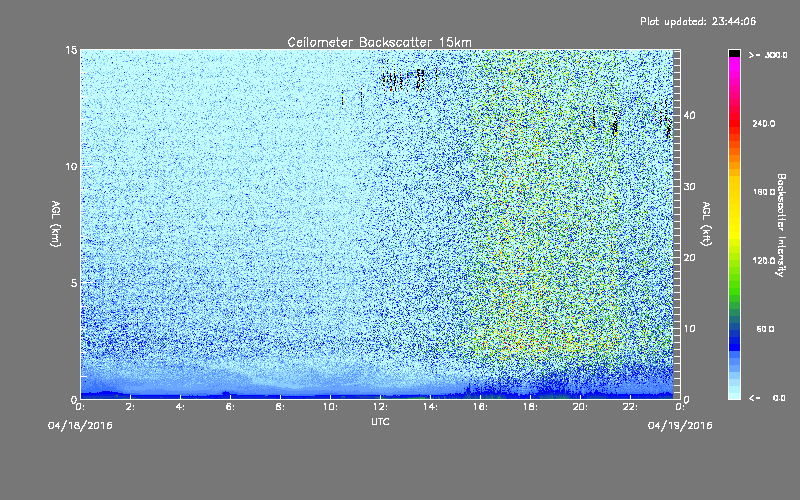Click the black cloud echoes near 13 UTC
The width and height of the screenshot is (800, 500).
point(403,79)
